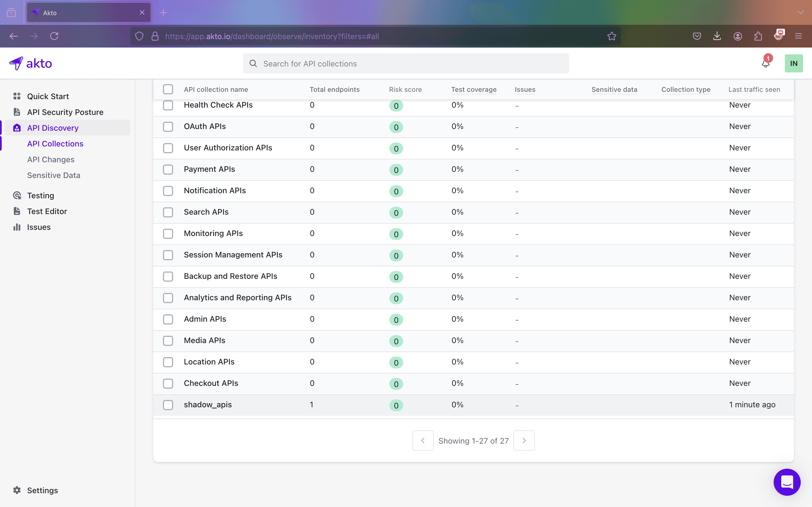Screen dimensions: 812x507
Task: Click the notification bell icon
Action: pyautogui.click(x=765, y=63)
